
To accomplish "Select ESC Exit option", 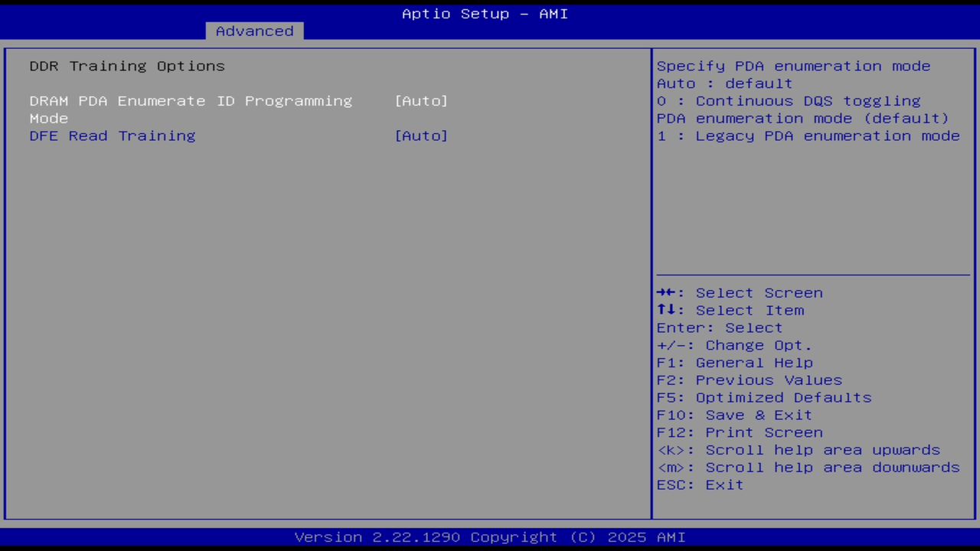I will (x=700, y=484).
